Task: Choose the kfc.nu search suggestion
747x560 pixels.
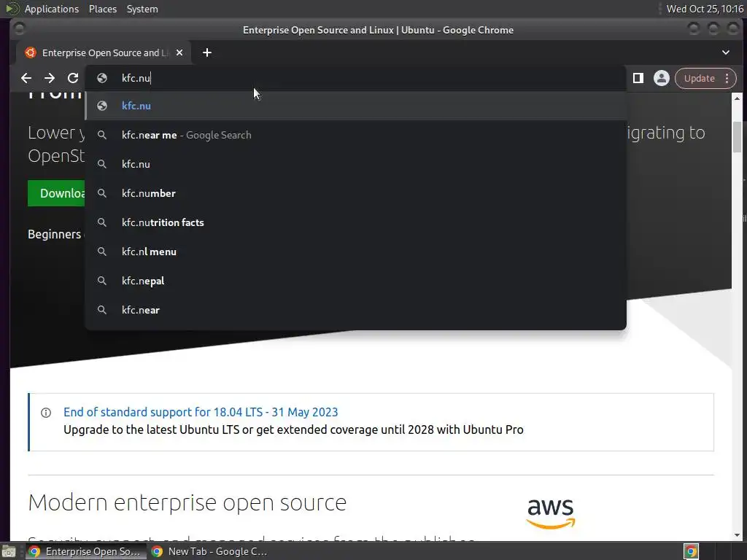Action: (355, 164)
